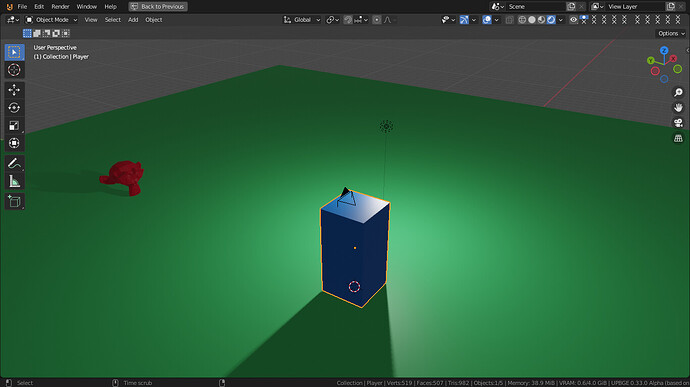The height and width of the screenshot is (387, 690).
Task: Select the Annotate tool
Action: point(14,163)
